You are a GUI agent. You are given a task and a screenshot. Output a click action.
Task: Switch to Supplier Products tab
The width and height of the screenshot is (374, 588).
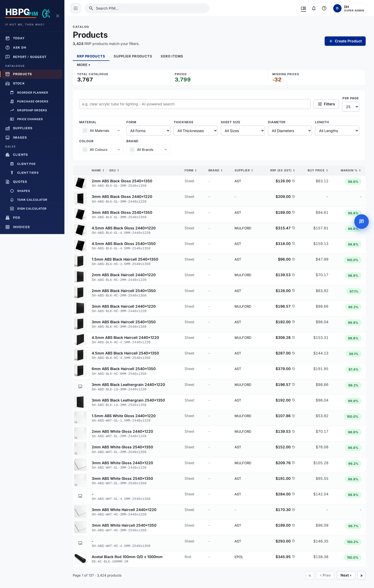pos(133,56)
